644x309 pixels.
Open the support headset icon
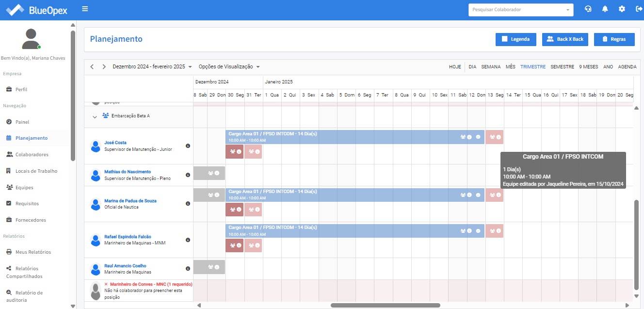click(x=588, y=9)
